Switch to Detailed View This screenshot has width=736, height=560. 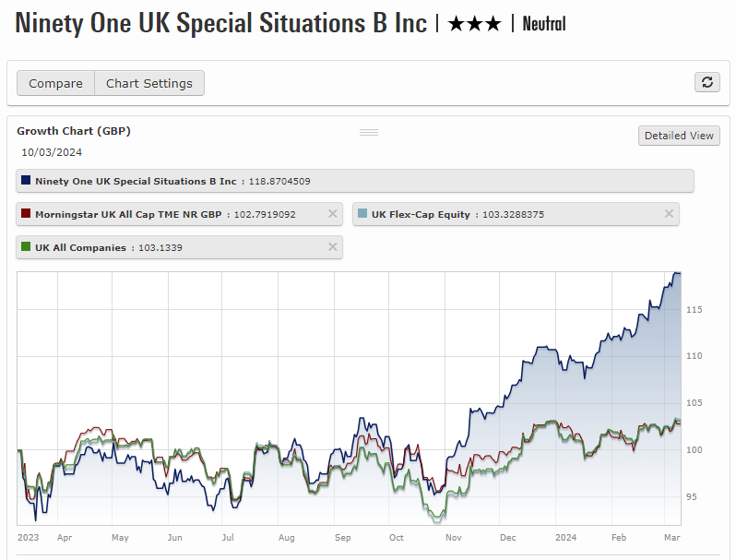[679, 136]
